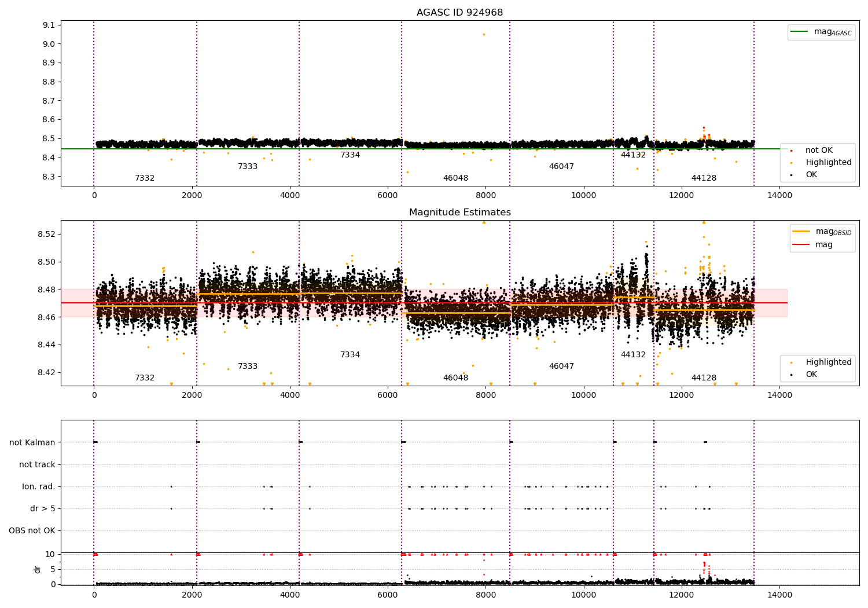Click the 8.50 y-axis tick label
868x608 pixels.
47,262
